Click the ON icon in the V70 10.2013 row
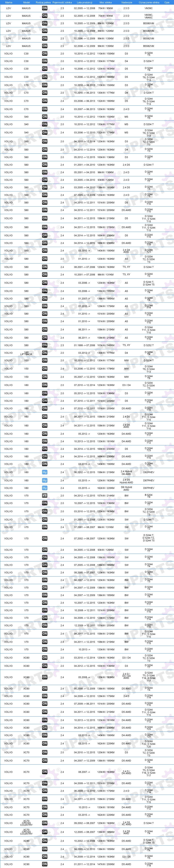 (x=45, y=649)
